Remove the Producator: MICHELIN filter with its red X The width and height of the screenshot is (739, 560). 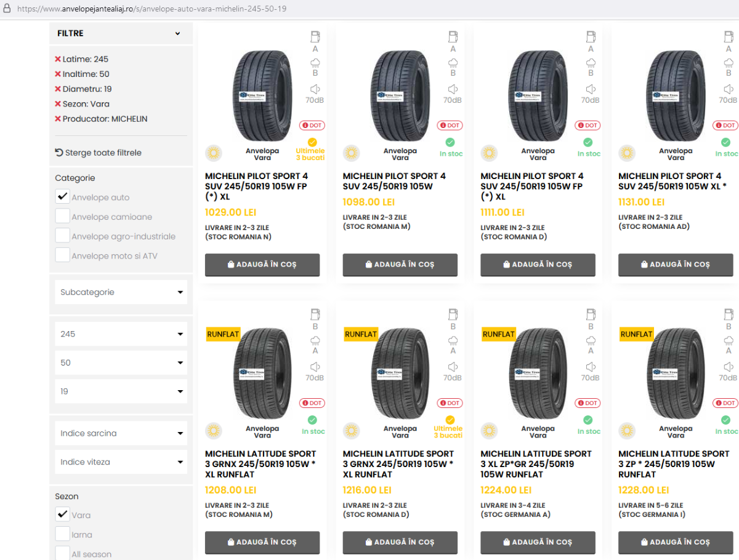tap(58, 119)
